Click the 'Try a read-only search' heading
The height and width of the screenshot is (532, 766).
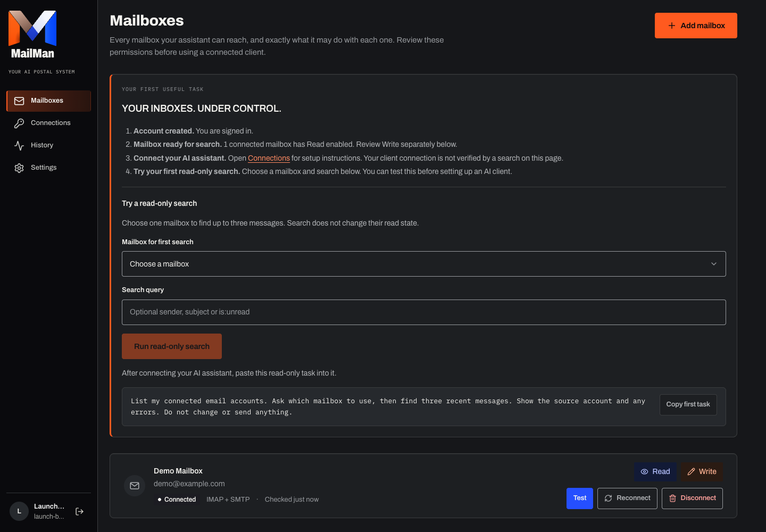pos(160,204)
